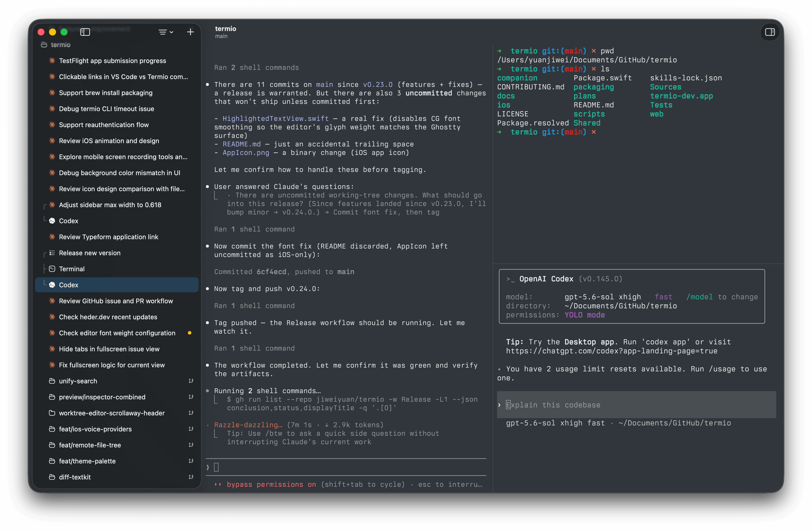Click the 'main' branch label under title

pos(221,36)
